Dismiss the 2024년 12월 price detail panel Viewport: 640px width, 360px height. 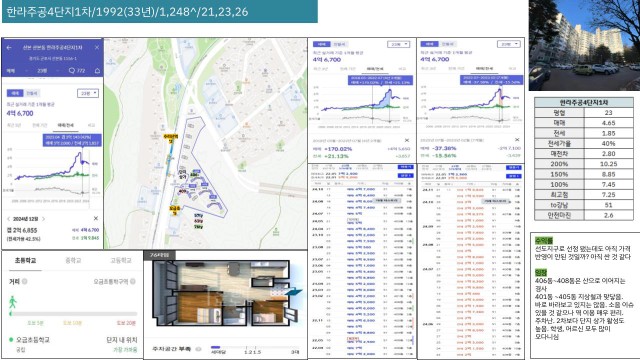pyautogui.click(x=96, y=218)
